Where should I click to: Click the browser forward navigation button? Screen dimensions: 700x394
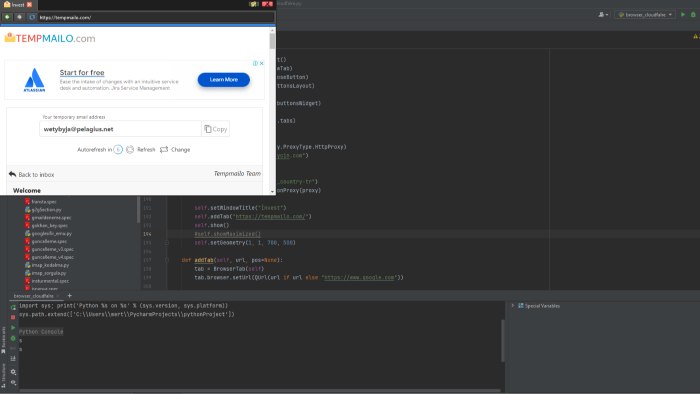click(19, 17)
